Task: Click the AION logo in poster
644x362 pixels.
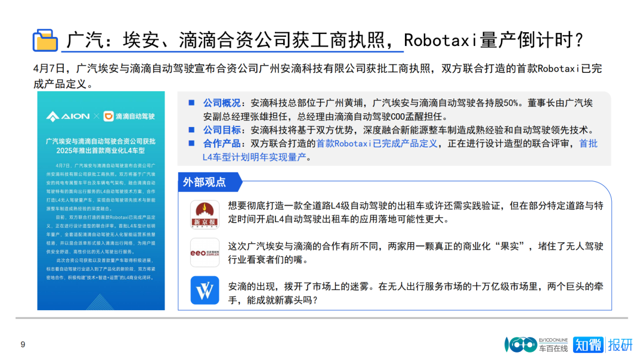Action: [68, 117]
